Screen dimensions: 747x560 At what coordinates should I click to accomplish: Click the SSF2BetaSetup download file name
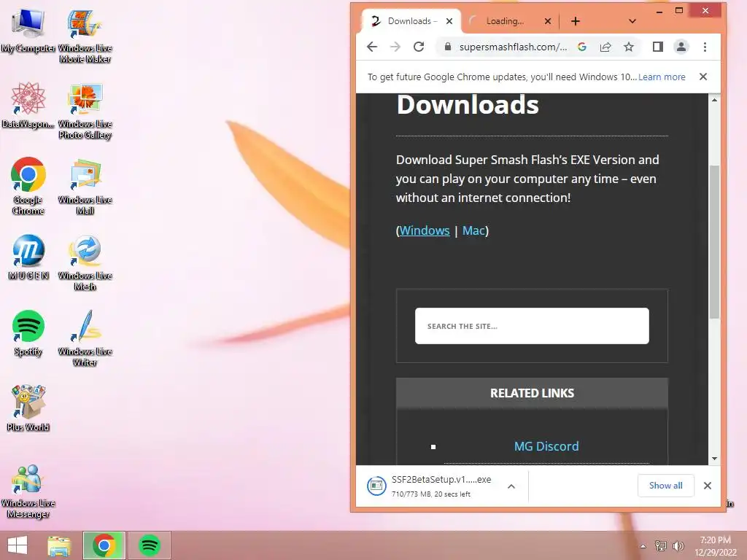[x=441, y=480]
